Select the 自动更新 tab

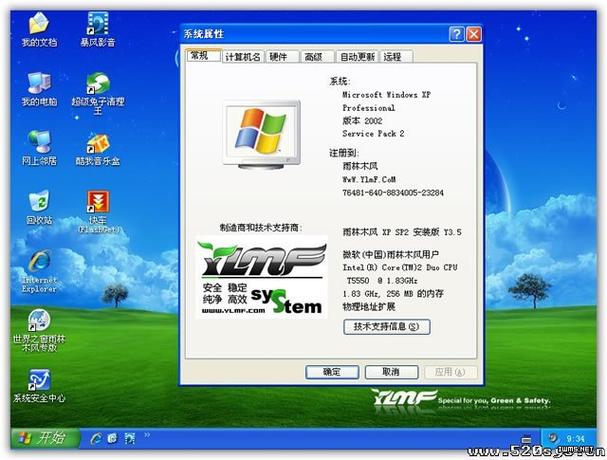pyautogui.click(x=356, y=57)
